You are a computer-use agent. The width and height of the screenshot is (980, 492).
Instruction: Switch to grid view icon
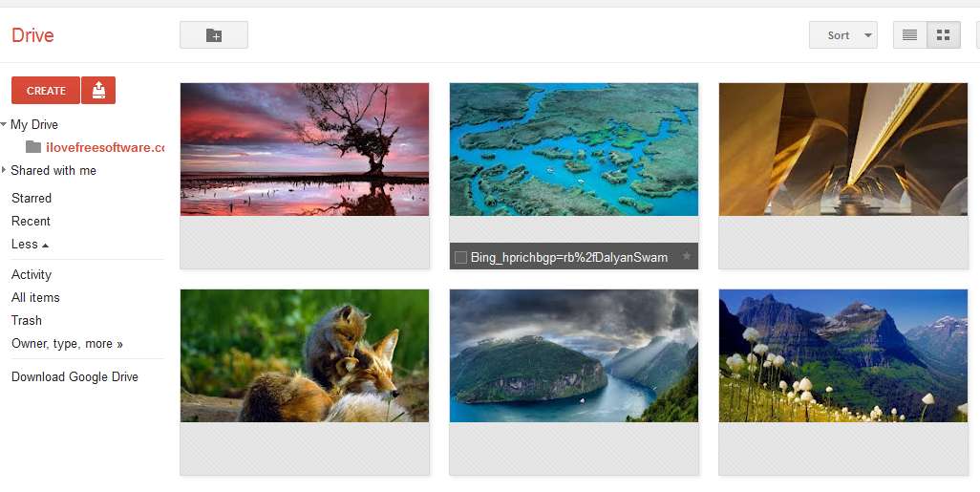pos(943,35)
